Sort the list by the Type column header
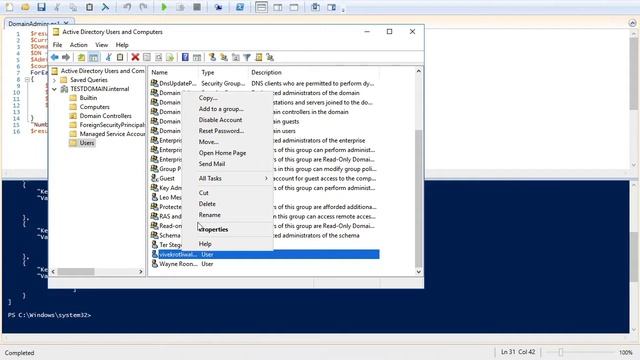 pos(223,72)
